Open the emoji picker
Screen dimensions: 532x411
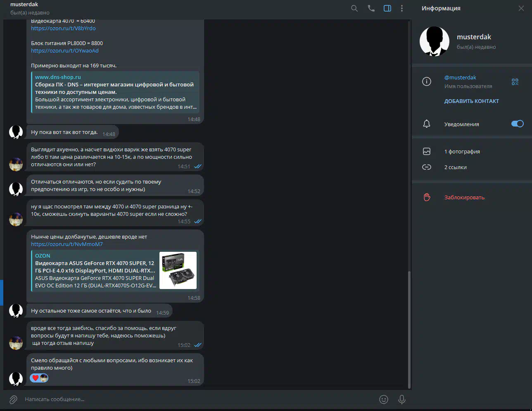pos(384,399)
